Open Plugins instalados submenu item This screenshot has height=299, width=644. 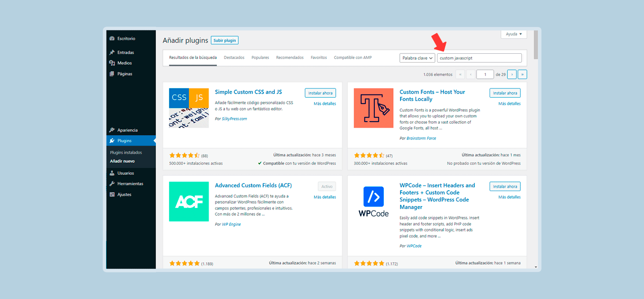[126, 153]
